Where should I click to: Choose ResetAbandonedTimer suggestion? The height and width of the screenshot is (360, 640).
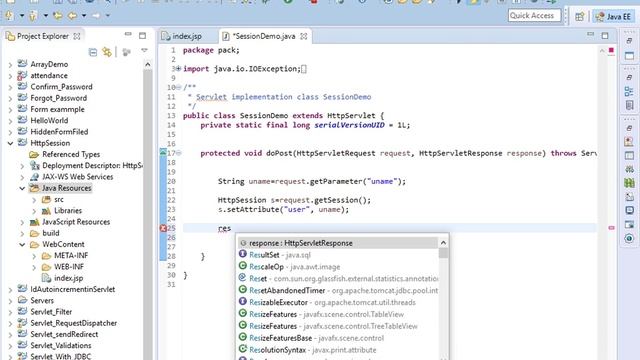(338, 290)
